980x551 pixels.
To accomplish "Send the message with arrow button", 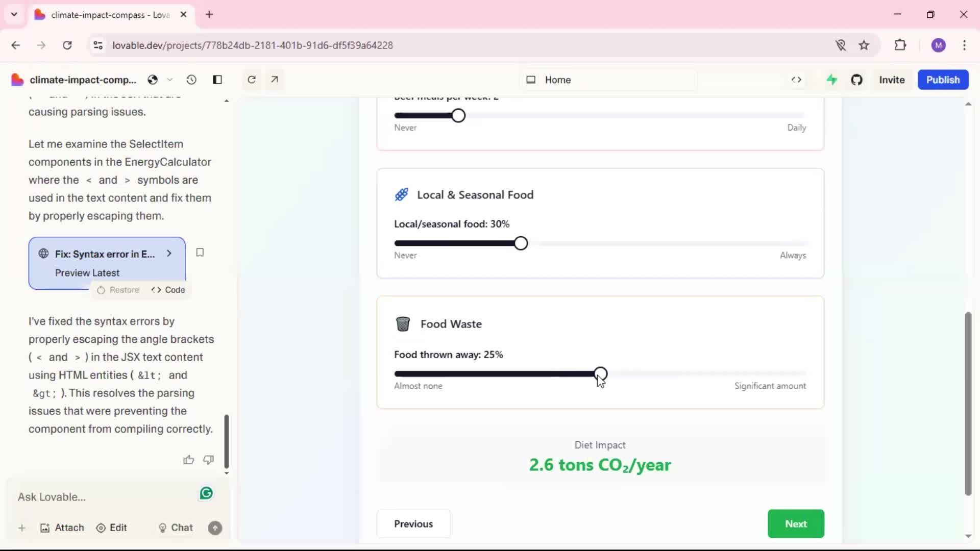I will point(215,528).
